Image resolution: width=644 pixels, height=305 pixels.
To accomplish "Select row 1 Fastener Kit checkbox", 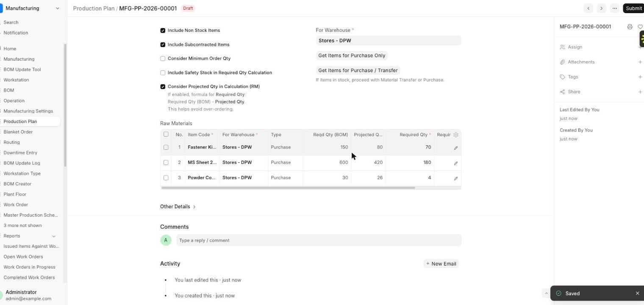I will (166, 147).
